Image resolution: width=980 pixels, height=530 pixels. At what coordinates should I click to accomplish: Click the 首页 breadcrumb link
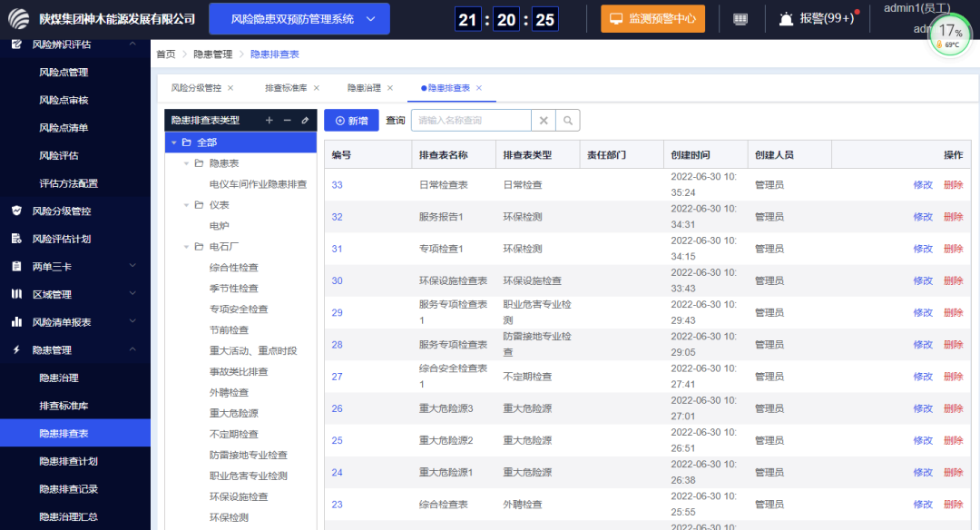tap(166, 54)
